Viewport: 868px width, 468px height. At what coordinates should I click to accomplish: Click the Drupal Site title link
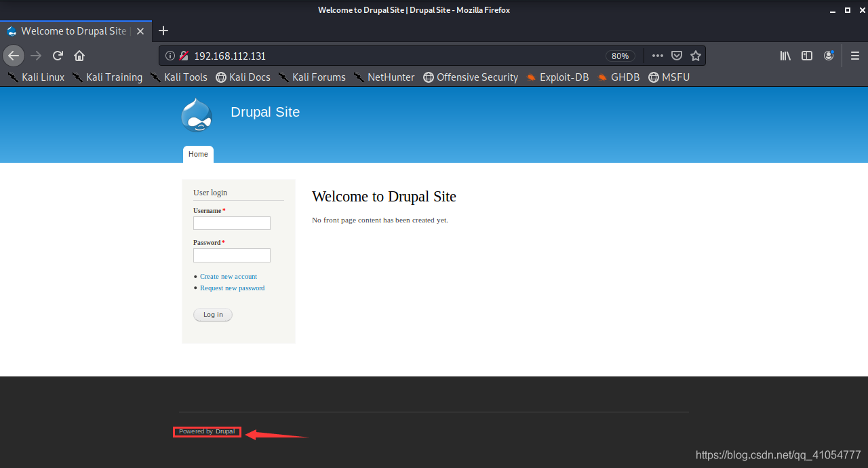pyautogui.click(x=265, y=112)
